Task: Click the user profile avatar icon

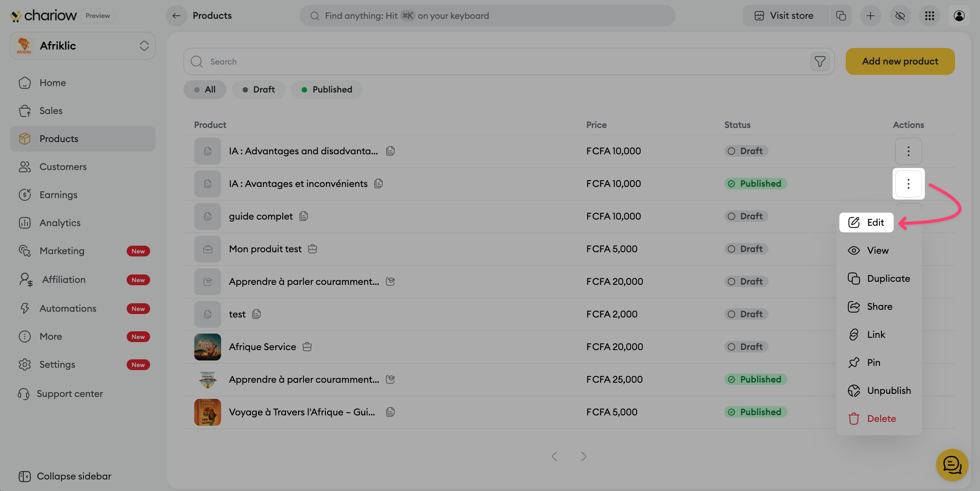Action: (959, 16)
